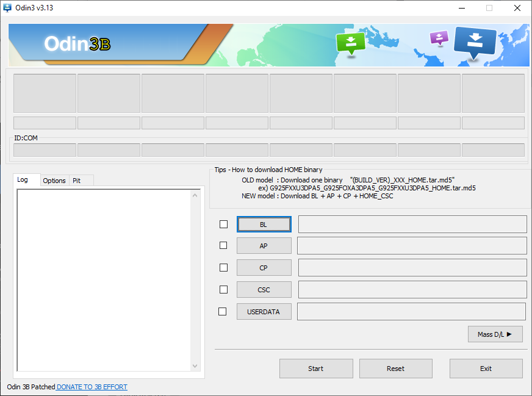Image resolution: width=532 pixels, height=396 pixels.
Task: Browse for a CP file
Action: click(x=264, y=268)
